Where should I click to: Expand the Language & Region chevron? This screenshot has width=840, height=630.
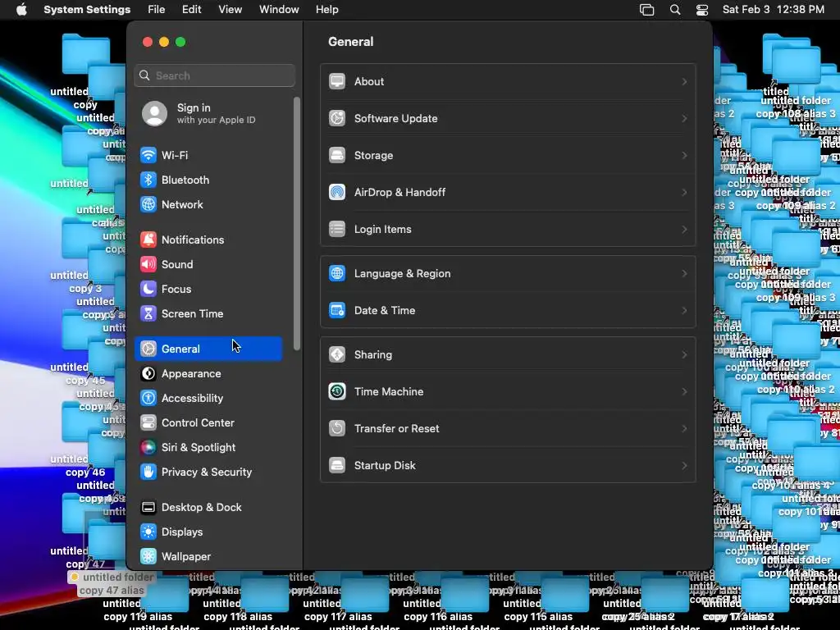click(x=684, y=274)
